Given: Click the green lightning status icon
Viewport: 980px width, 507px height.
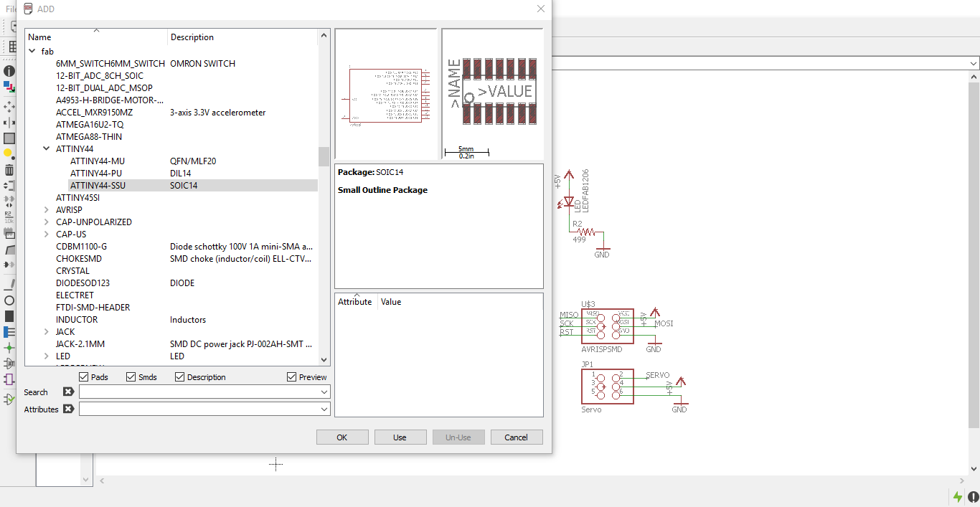Looking at the screenshot, I should pyautogui.click(x=958, y=497).
